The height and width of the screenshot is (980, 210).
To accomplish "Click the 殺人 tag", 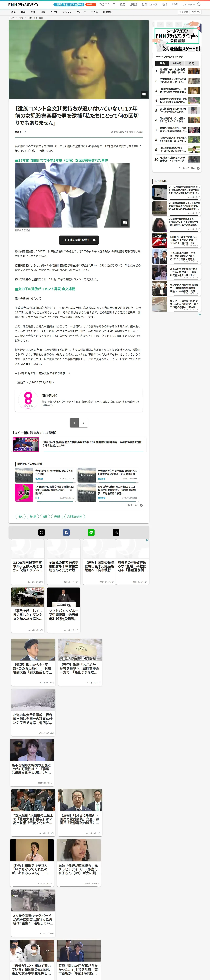I will click(x=21, y=517).
